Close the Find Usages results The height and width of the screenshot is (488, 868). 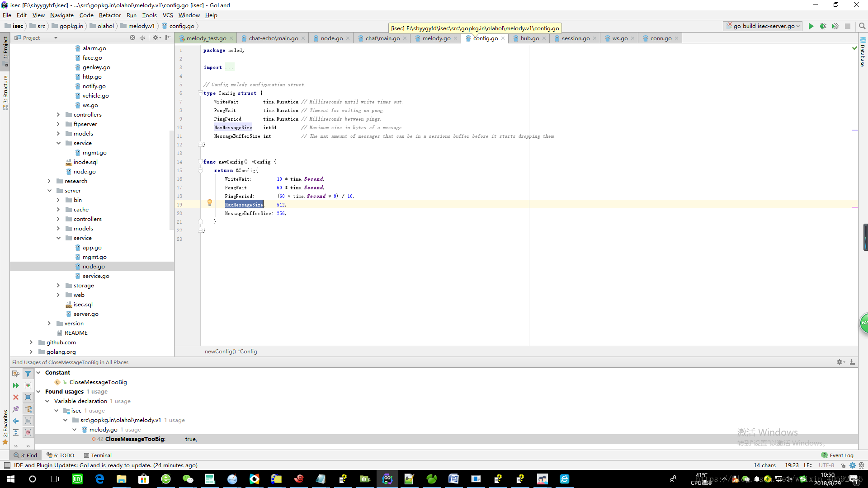(x=16, y=397)
